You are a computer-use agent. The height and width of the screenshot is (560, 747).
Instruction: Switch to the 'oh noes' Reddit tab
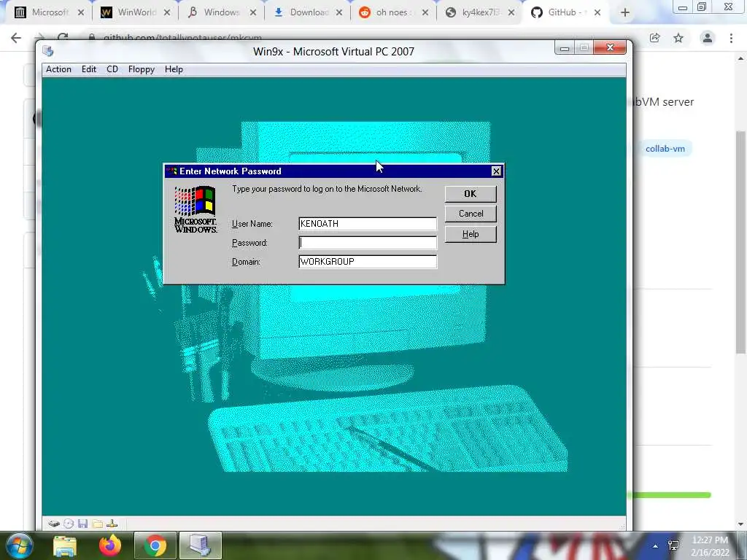(392, 12)
